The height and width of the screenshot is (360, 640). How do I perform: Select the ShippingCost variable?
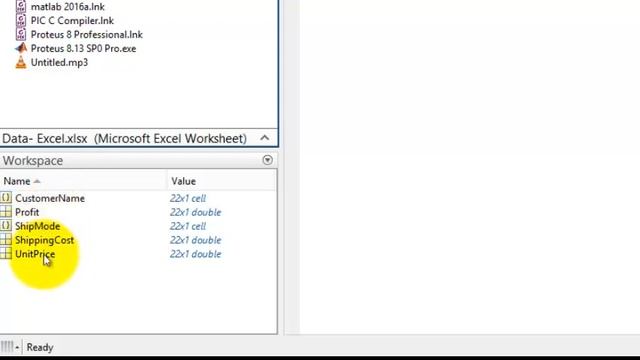pos(44,240)
